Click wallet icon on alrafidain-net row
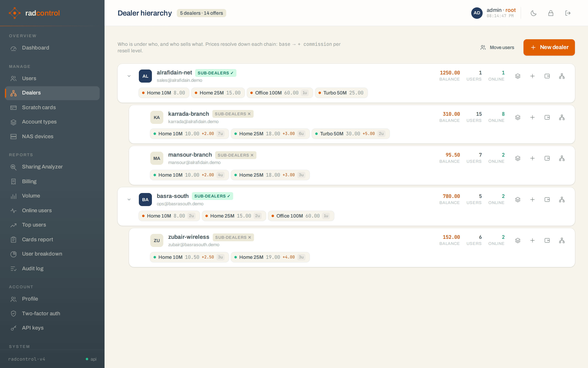This screenshot has height=368, width=588. 547,76
